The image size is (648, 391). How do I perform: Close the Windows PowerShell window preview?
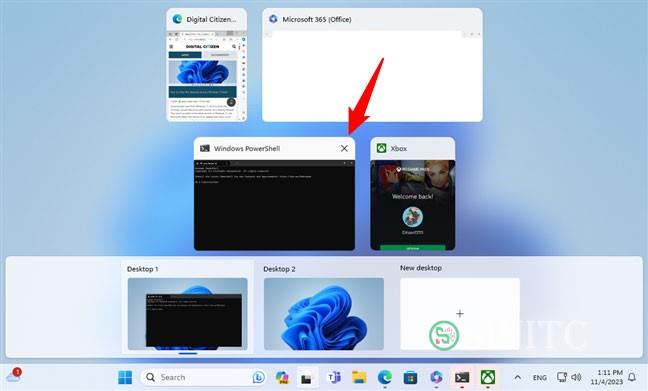344,148
